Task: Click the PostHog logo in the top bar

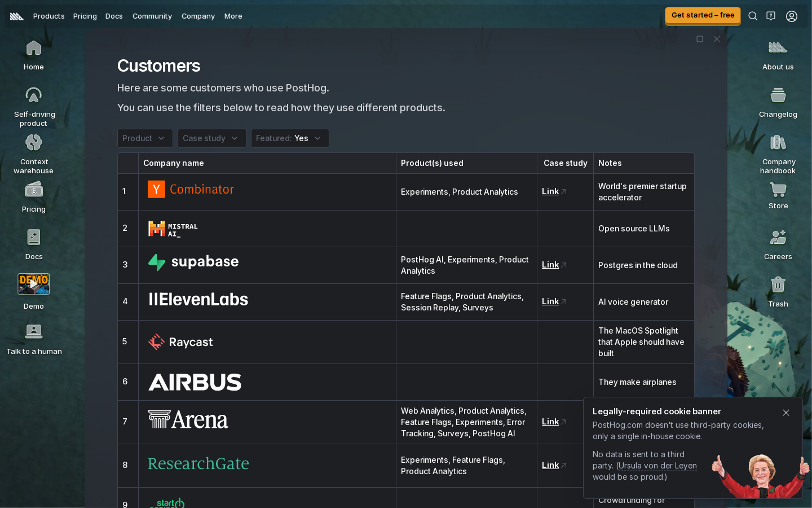Action: (x=17, y=16)
